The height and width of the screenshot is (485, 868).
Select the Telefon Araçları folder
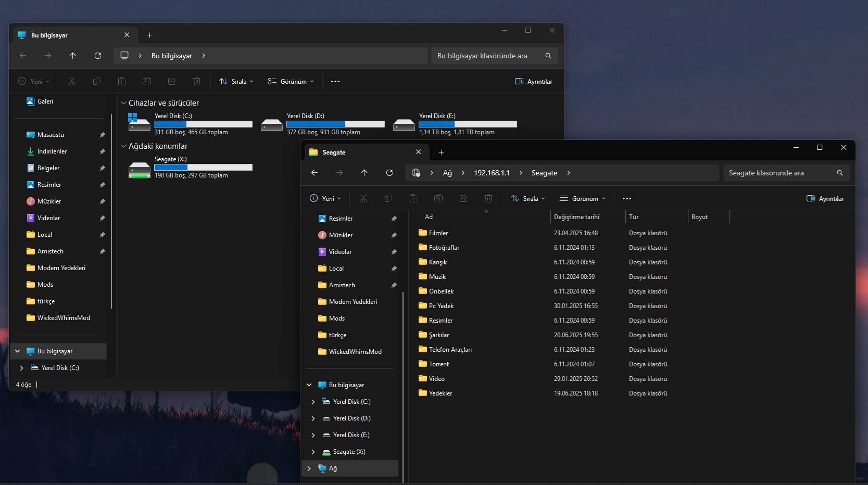click(450, 350)
